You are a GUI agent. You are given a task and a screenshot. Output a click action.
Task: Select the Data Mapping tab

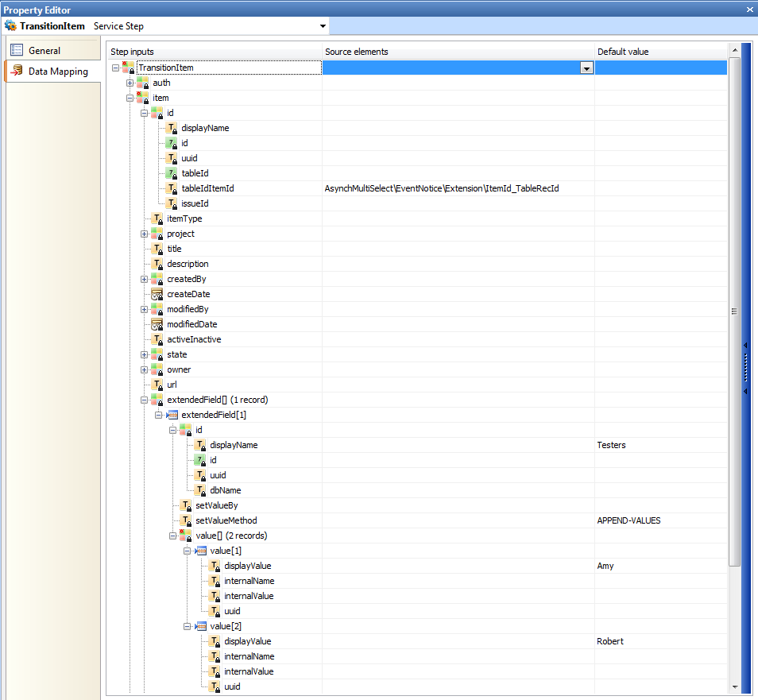tap(57, 72)
